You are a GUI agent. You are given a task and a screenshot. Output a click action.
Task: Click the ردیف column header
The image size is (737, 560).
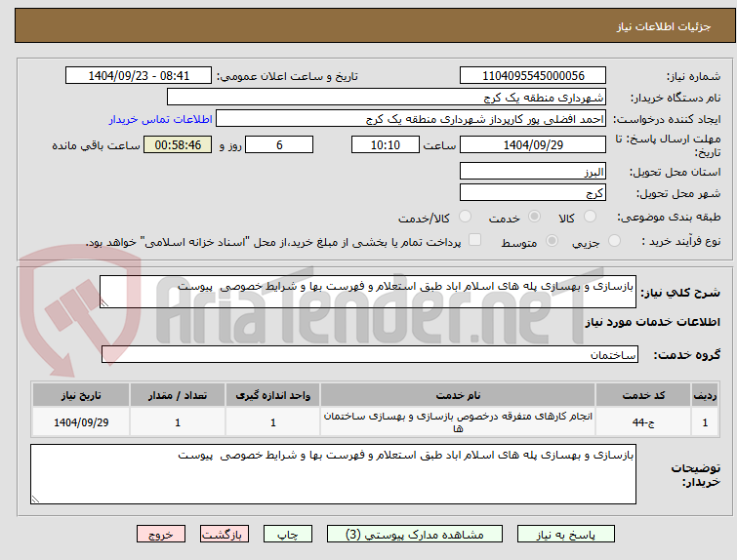[705, 395]
